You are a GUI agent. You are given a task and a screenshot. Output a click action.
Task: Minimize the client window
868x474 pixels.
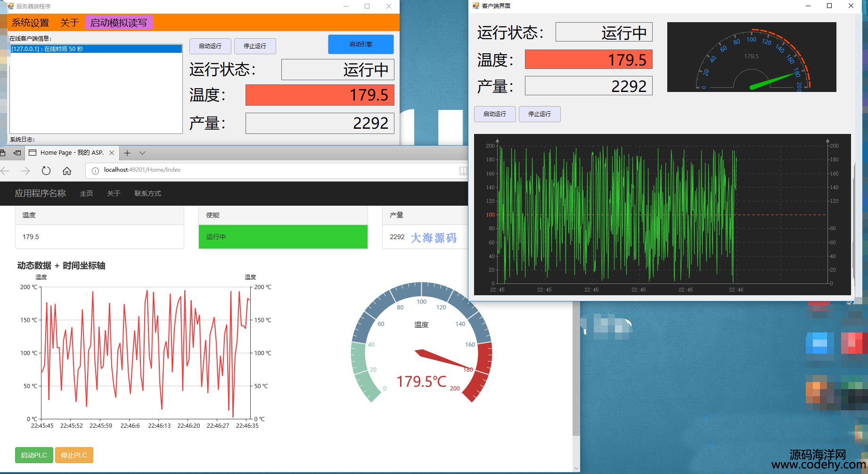coord(808,6)
